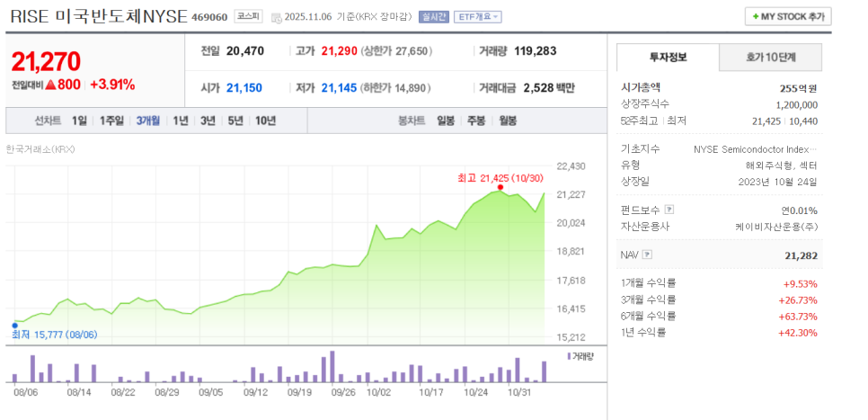
Task: Click the blue 최저 low-point marker on chart
Action: click(x=14, y=325)
